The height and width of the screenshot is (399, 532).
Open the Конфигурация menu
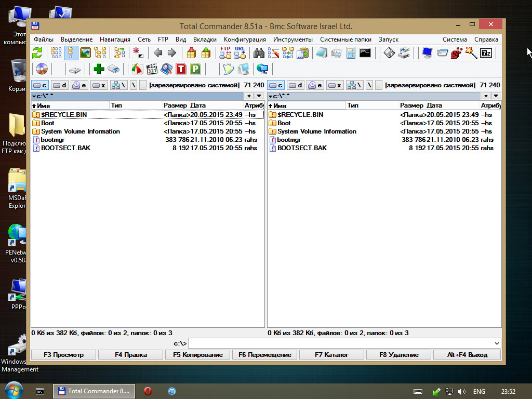pyautogui.click(x=245, y=39)
